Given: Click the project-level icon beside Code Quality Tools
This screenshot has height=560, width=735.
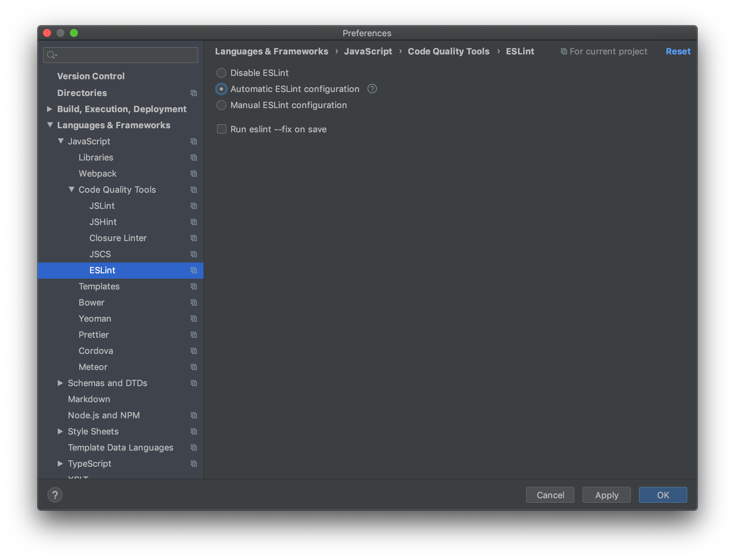Looking at the screenshot, I should coord(194,190).
